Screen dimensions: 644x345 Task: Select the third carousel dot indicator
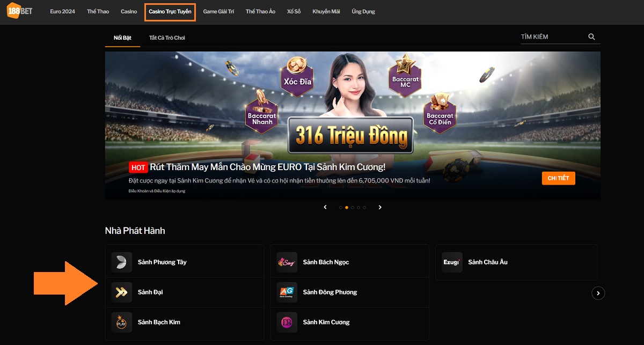353,207
